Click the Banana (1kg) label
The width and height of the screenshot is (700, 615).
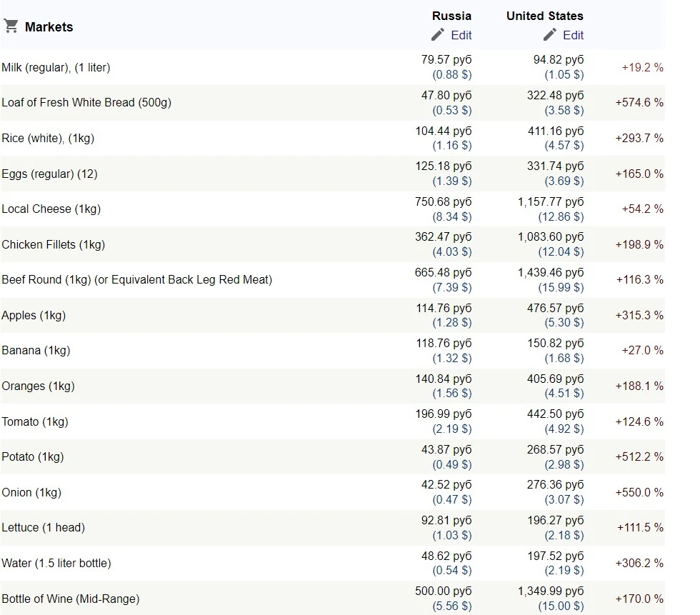click(x=36, y=350)
